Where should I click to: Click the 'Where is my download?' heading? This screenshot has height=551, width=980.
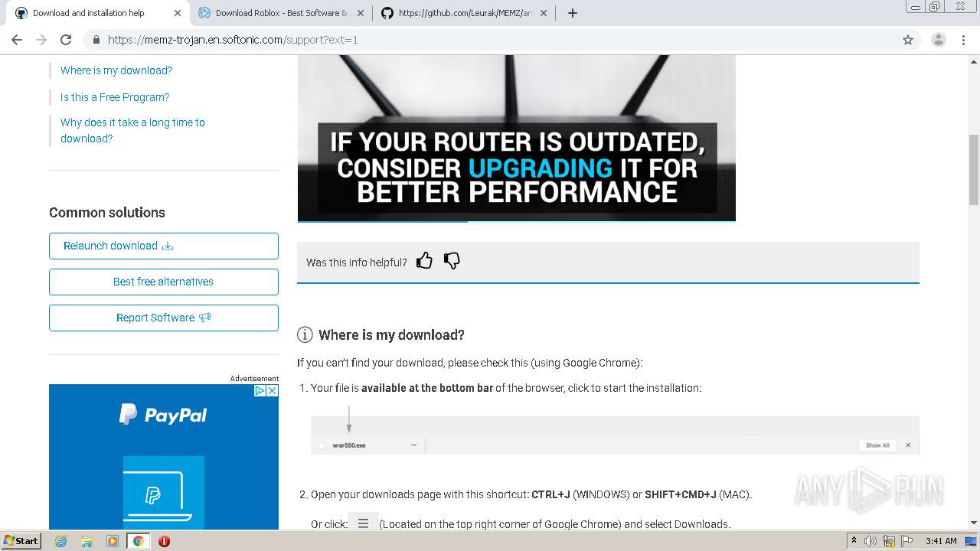coord(391,334)
